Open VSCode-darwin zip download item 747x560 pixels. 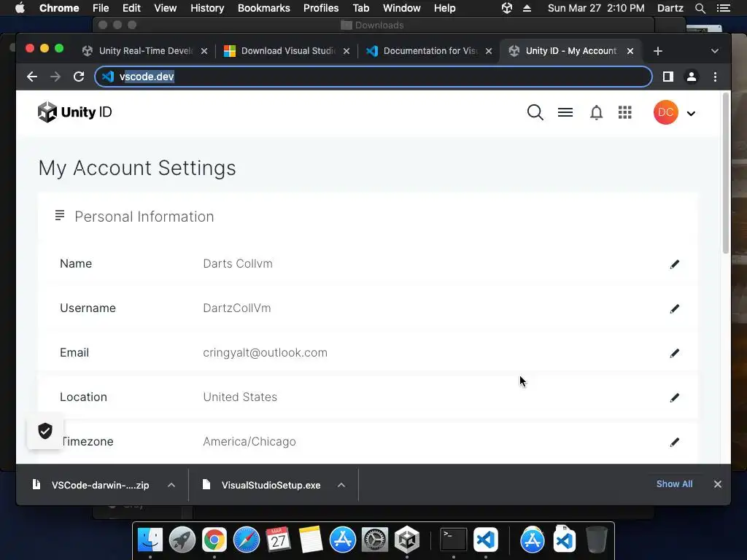point(92,485)
